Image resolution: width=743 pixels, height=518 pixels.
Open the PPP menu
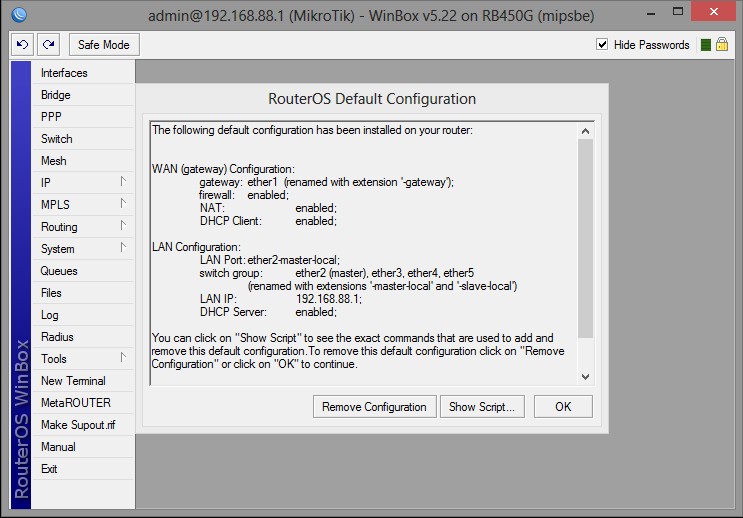click(83, 117)
